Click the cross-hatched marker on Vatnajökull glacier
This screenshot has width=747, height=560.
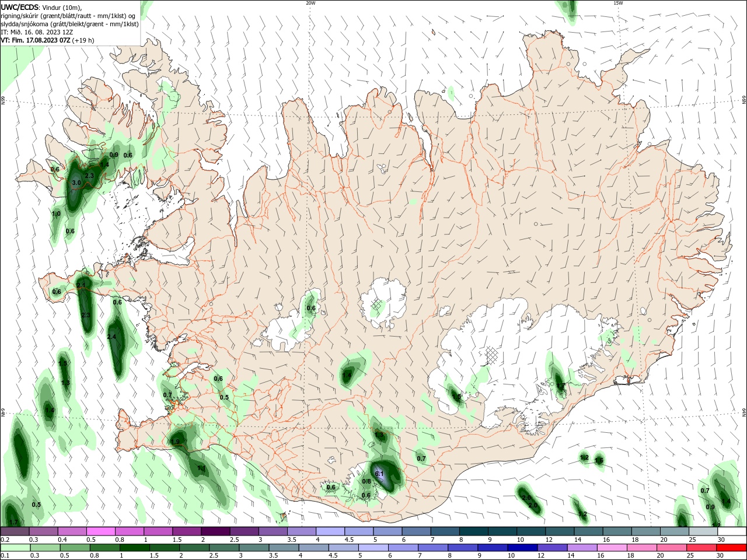click(491, 355)
